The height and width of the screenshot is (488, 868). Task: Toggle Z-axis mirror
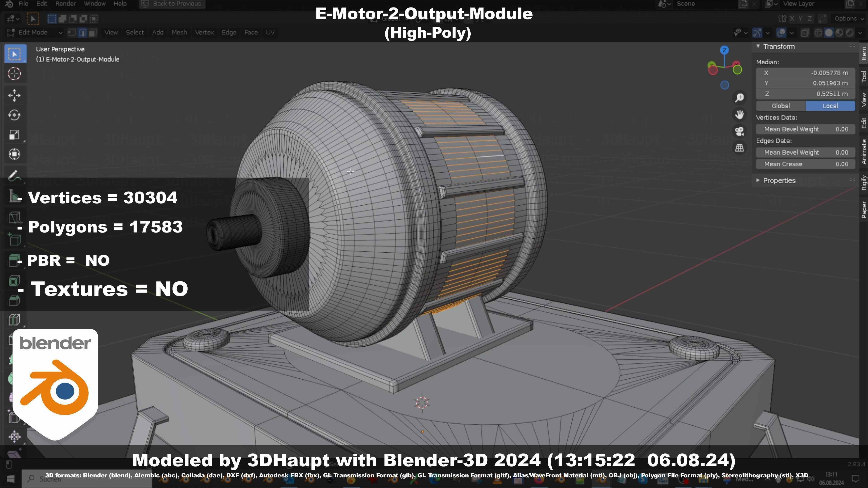click(x=809, y=19)
